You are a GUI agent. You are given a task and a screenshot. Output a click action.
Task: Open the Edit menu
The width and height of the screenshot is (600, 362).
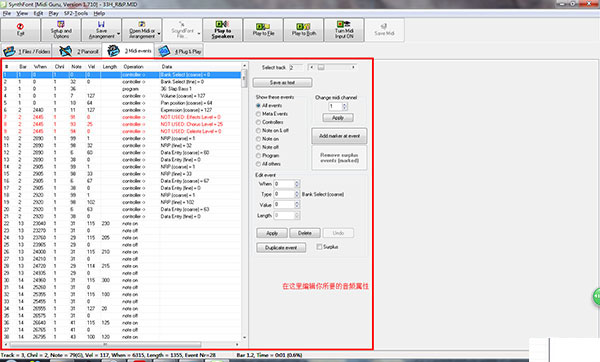38,13
